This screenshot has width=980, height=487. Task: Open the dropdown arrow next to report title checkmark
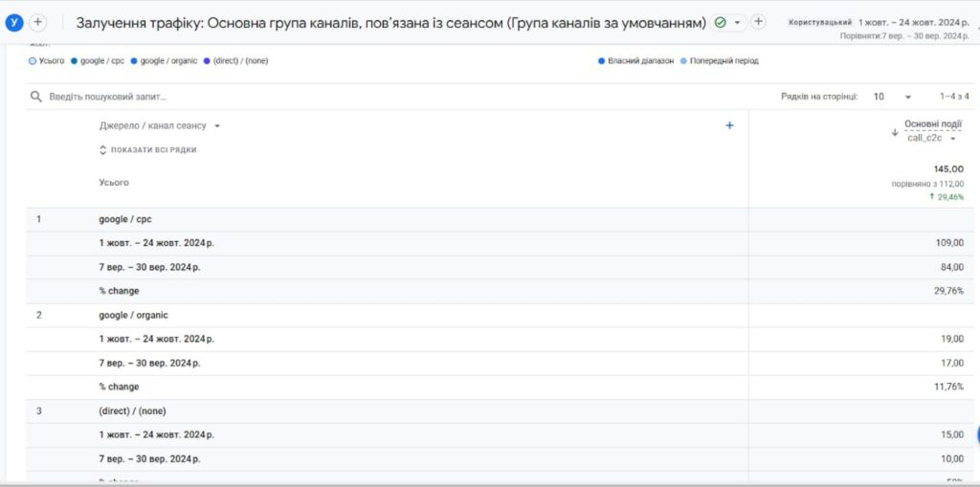click(x=737, y=23)
